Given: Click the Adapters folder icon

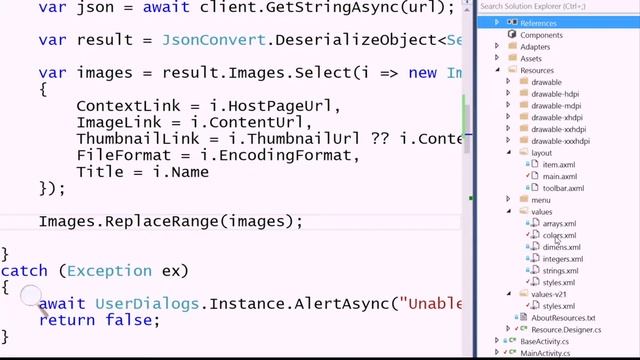Looking at the screenshot, I should pos(513,46).
